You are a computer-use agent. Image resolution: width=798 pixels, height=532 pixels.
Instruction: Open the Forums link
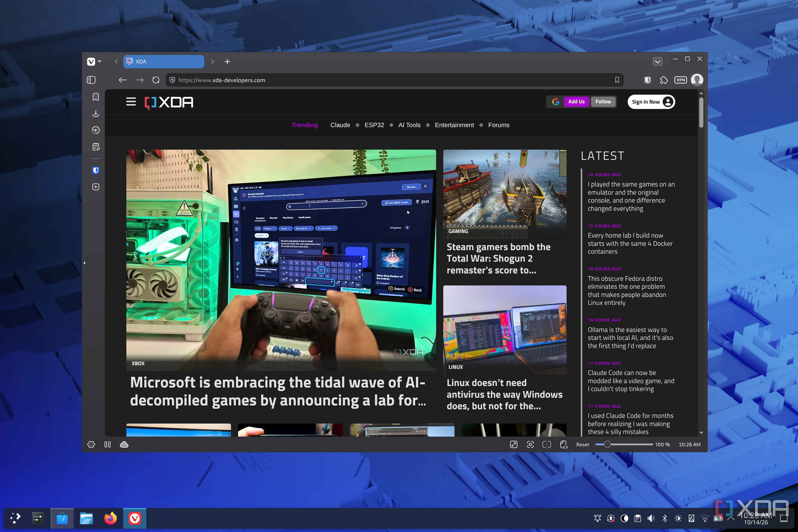(x=499, y=125)
